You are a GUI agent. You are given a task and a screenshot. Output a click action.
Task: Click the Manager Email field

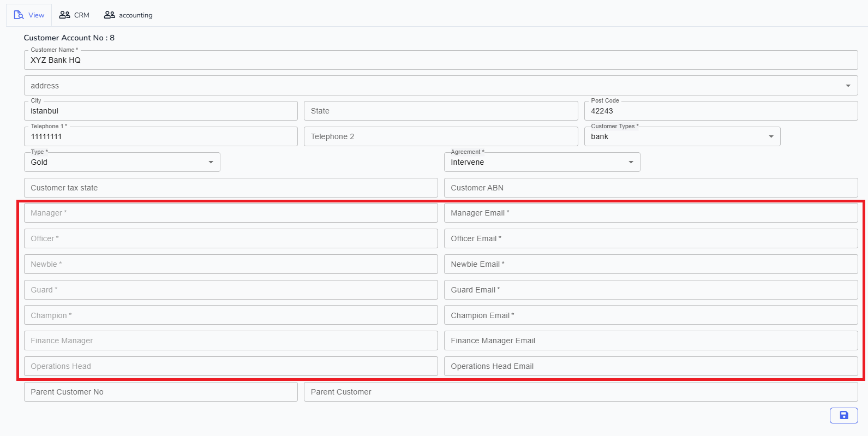[x=650, y=213]
